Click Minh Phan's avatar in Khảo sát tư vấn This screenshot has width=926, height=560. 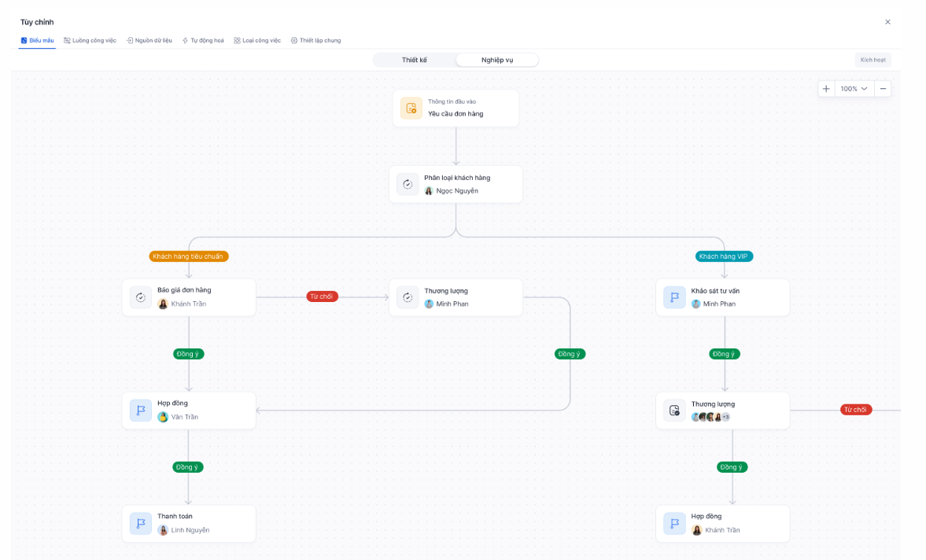click(x=695, y=304)
